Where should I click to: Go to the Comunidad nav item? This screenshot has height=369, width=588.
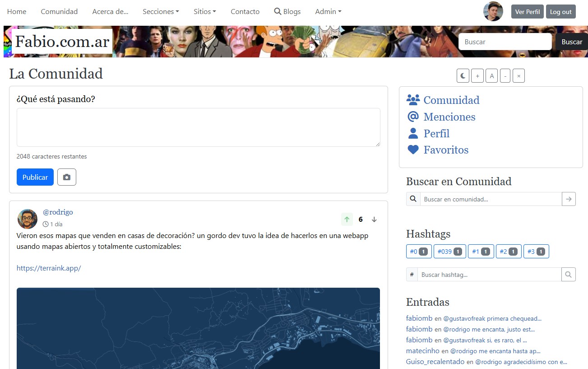pos(59,12)
